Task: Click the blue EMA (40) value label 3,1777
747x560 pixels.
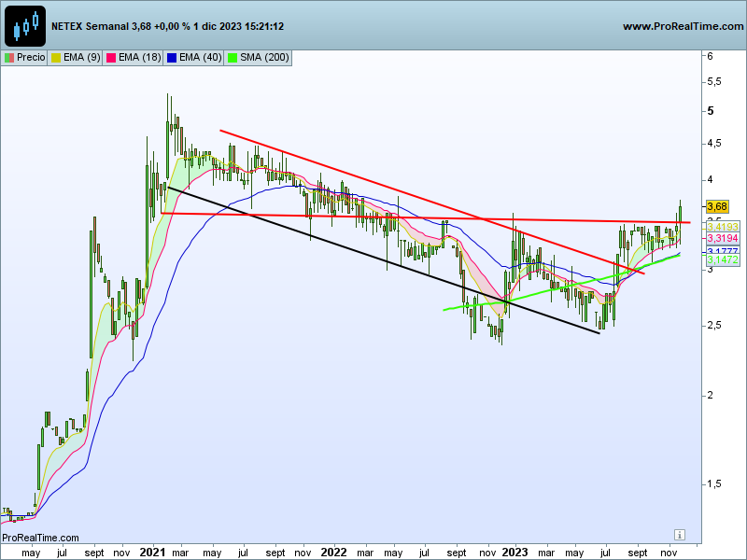Action: point(723,250)
